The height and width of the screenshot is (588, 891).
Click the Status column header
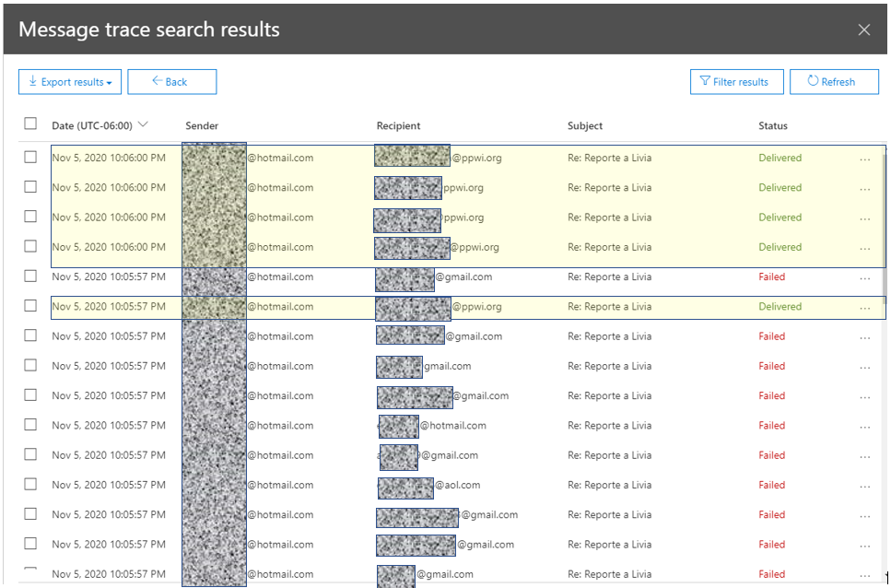773,126
